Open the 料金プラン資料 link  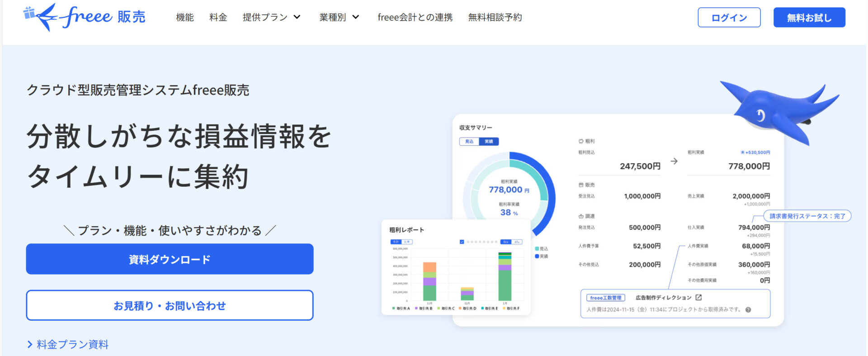(x=72, y=344)
